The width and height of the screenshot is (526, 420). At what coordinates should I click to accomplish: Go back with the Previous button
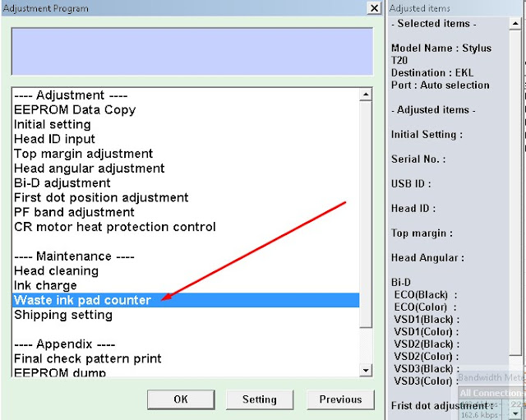point(340,399)
